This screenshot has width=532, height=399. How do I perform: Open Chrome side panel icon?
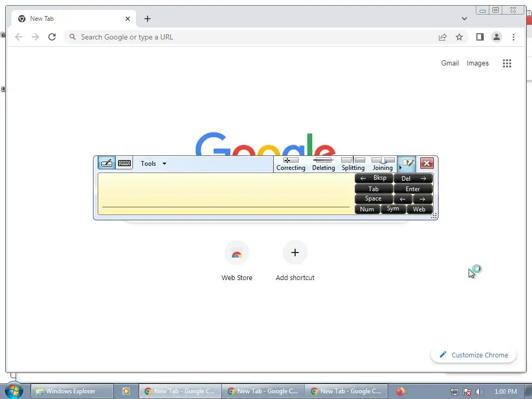[480, 37]
